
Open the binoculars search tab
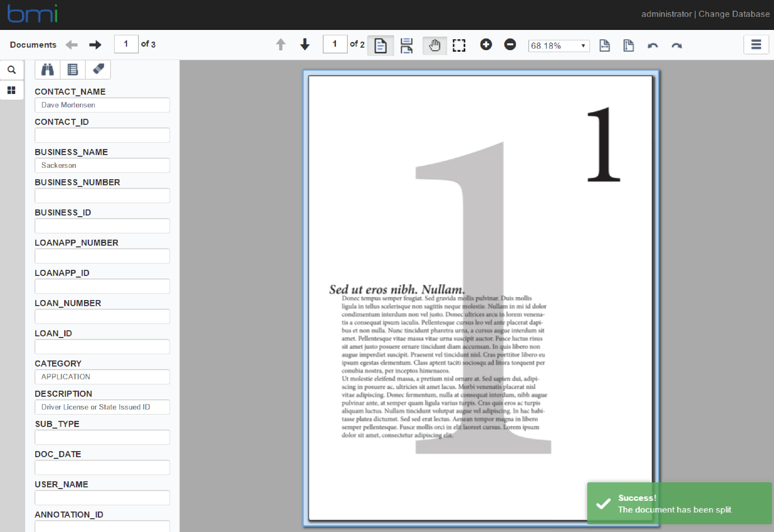click(x=47, y=70)
